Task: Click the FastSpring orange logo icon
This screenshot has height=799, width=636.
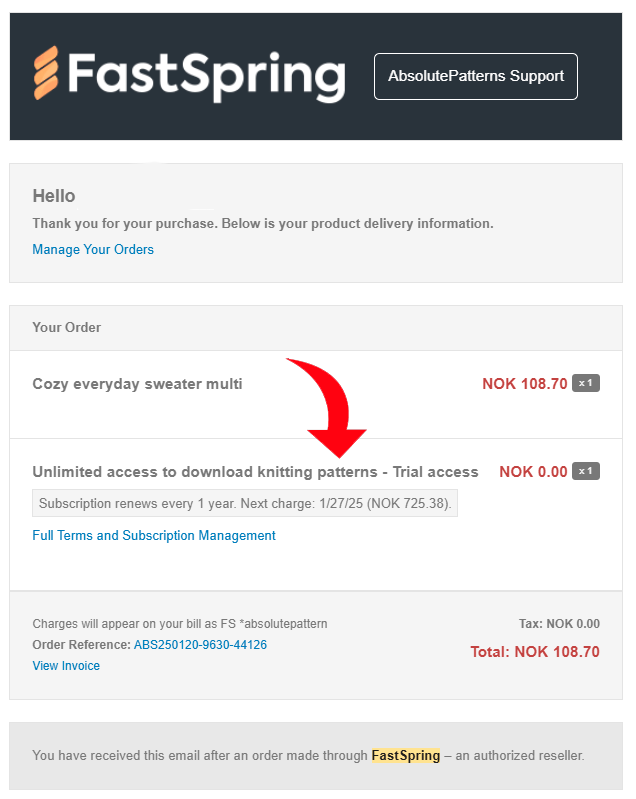Action: pos(46,73)
